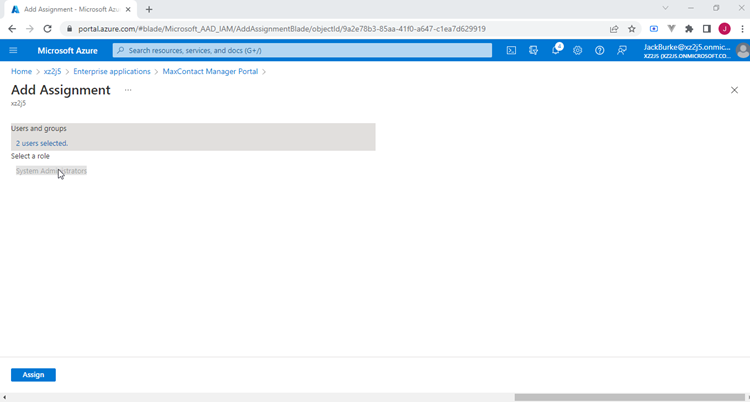Click the 'Select a role' label
This screenshot has height=402, width=750.
tap(30, 156)
